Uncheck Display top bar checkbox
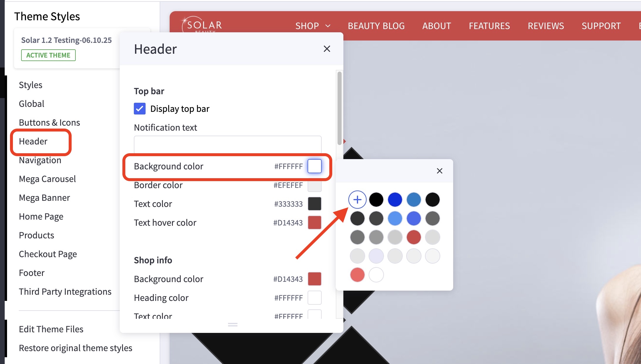Viewport: 641px width, 364px height. [140, 109]
